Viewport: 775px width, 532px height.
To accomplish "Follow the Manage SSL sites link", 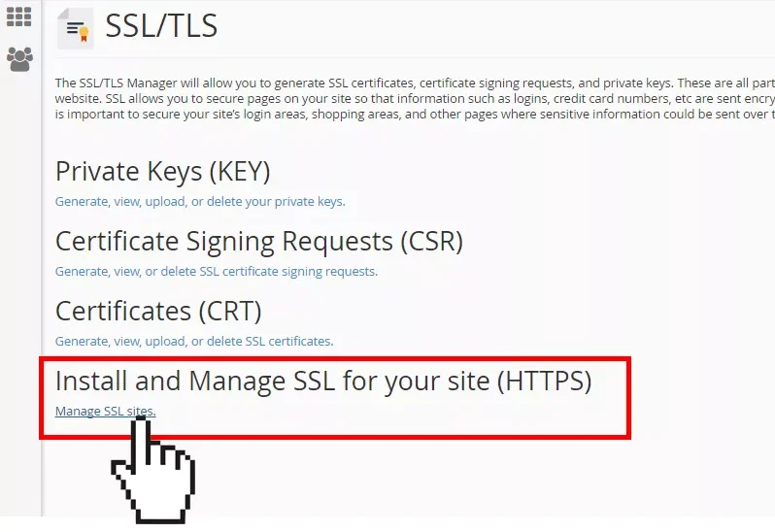I will pos(105,411).
